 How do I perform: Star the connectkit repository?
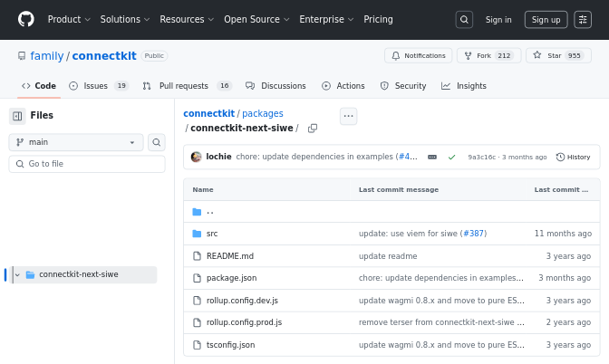558,55
